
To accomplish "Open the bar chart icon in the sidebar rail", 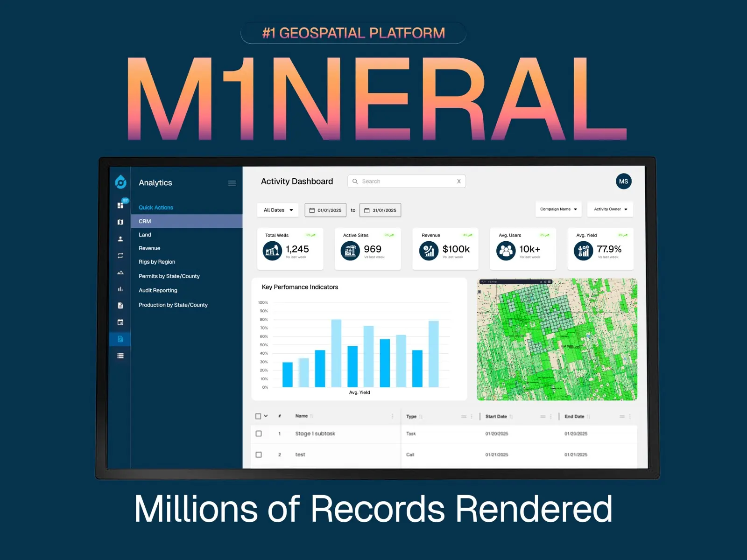I will pos(120,289).
